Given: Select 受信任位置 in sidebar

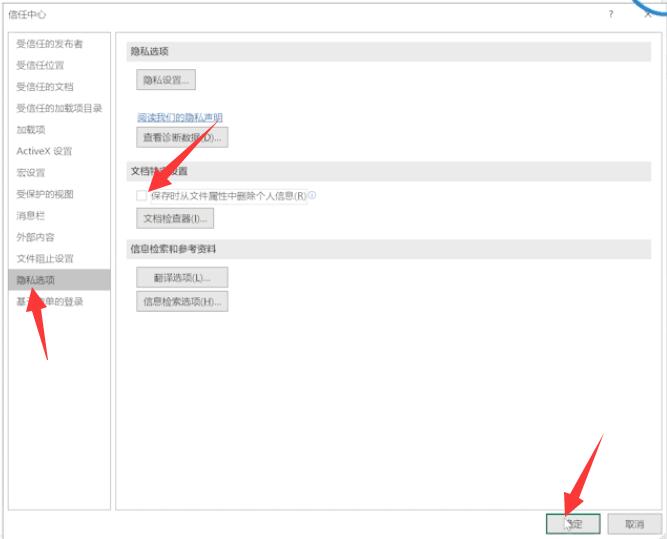Looking at the screenshot, I should [40, 65].
